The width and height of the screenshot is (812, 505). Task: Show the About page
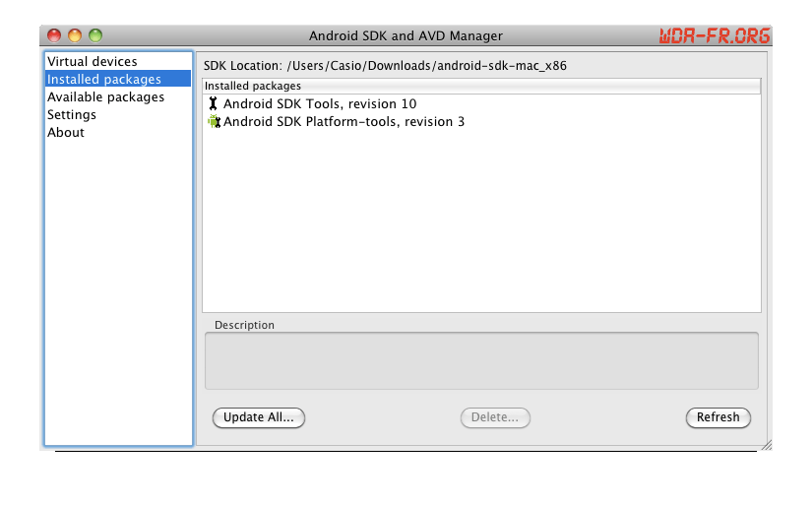(x=66, y=133)
